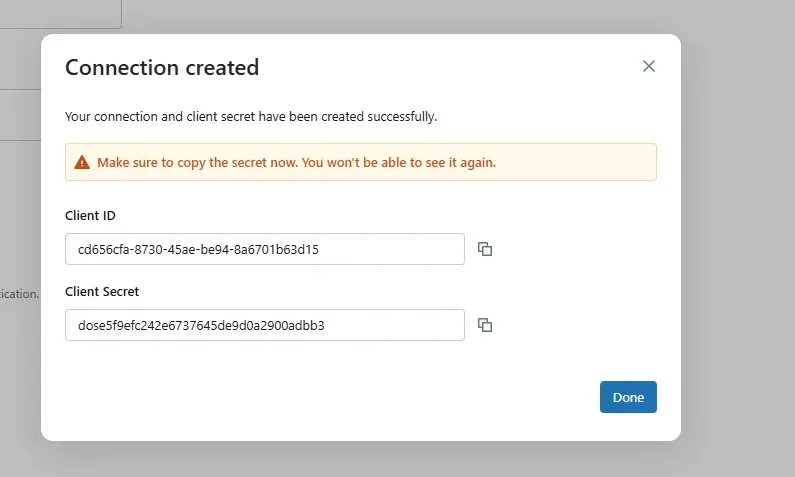Image resolution: width=795 pixels, height=477 pixels.
Task: Click the warning triangle icon
Action: [83, 162]
